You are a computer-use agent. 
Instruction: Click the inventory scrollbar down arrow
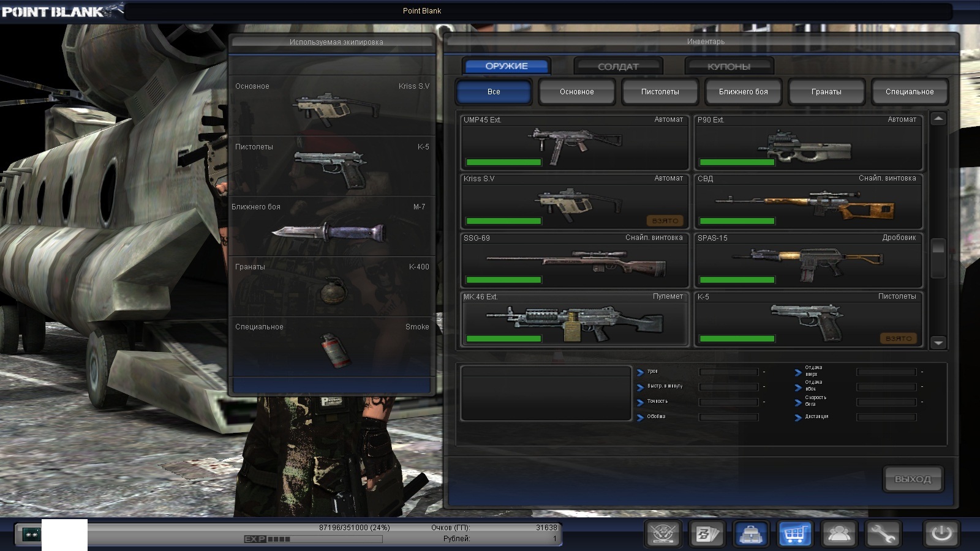coord(938,343)
